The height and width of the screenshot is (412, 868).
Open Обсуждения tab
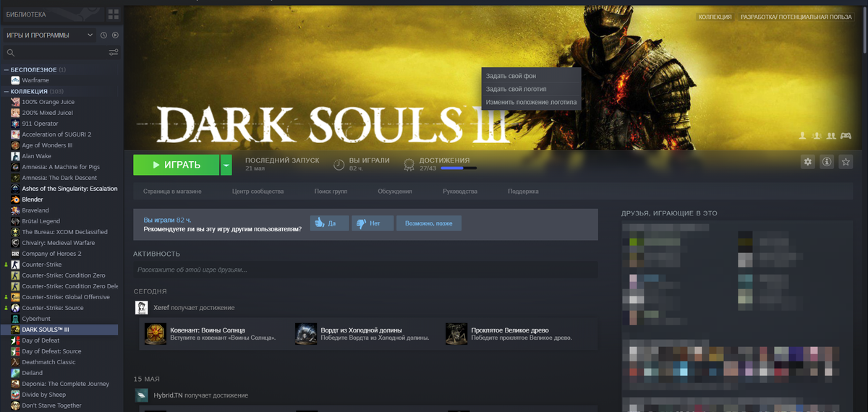click(395, 192)
